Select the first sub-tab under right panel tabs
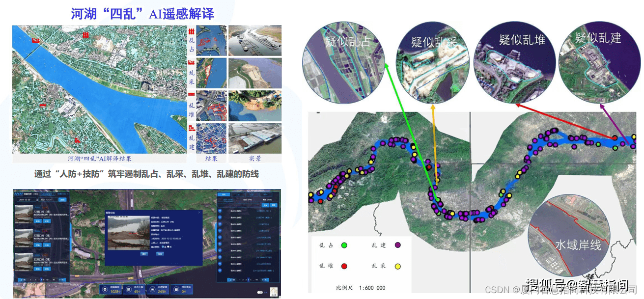The width and height of the screenshot is (644, 299). [x=228, y=200]
